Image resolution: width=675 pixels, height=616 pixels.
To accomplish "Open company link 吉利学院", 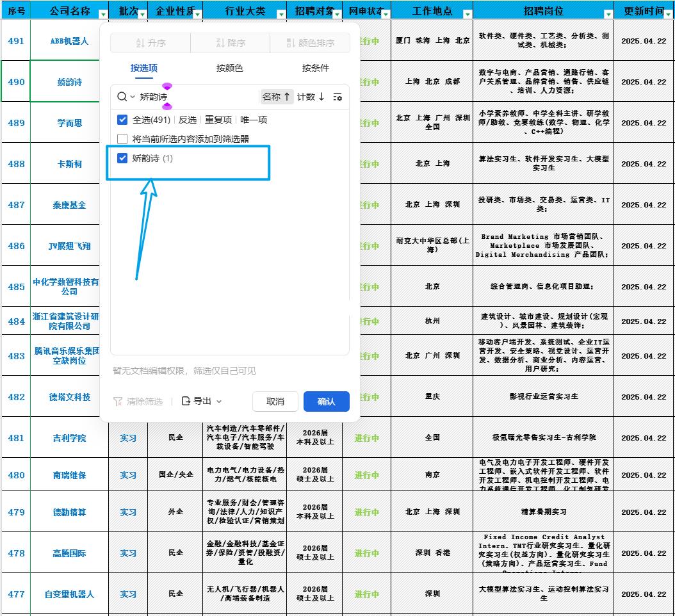I will coord(69,438).
